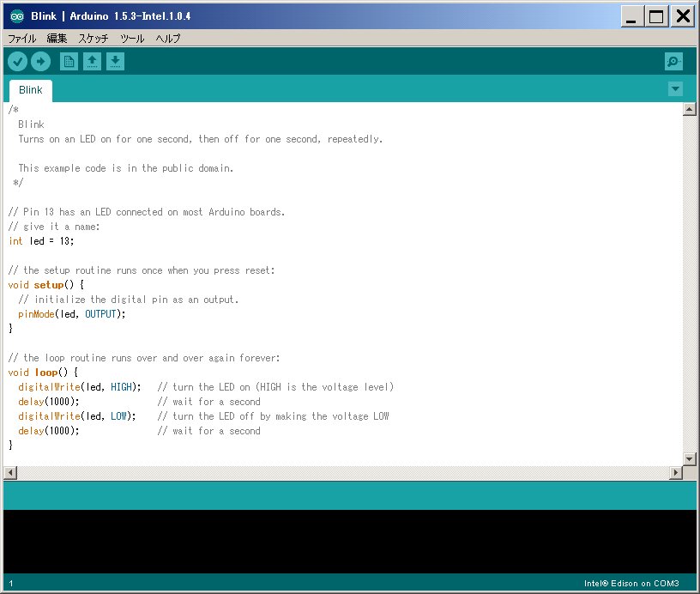Screen dimensions: 700x594
Task: Click 'digitalWrite(led, LOW);' statement
Action: pos(77,416)
